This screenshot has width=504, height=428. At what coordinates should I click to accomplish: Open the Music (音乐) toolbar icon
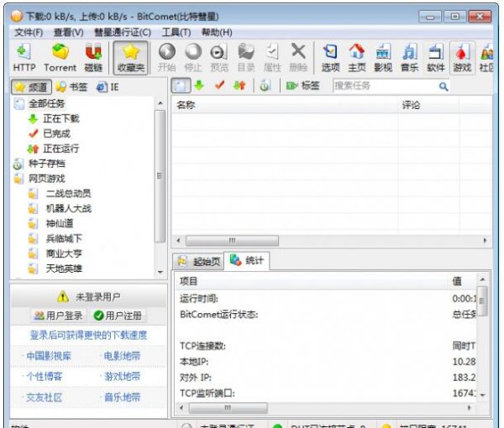pyautogui.click(x=410, y=58)
